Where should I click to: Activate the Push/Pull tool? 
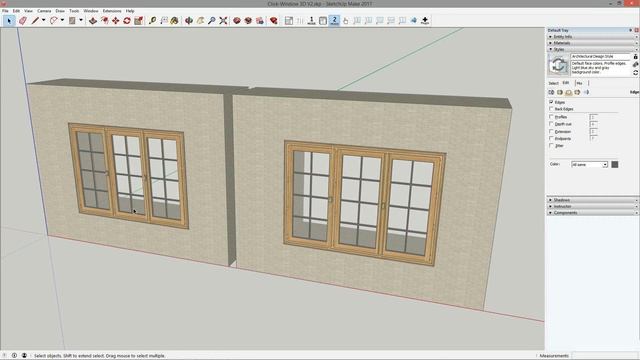(93, 20)
